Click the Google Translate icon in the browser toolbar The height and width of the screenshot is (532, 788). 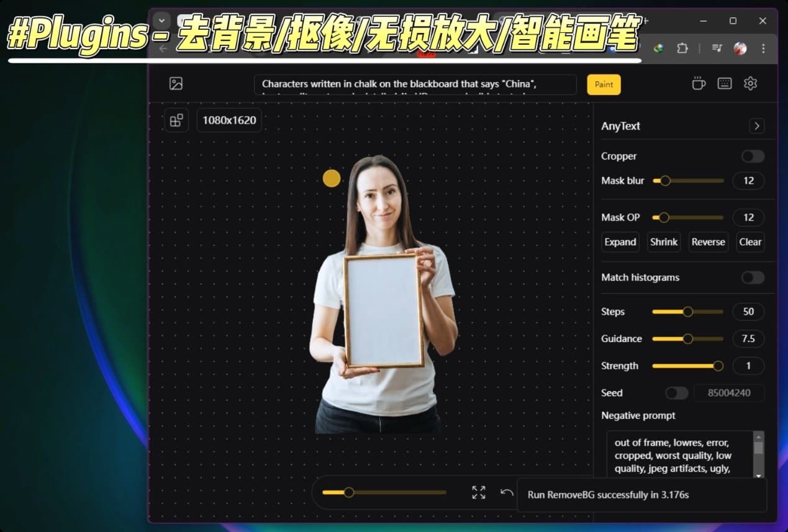click(658, 48)
